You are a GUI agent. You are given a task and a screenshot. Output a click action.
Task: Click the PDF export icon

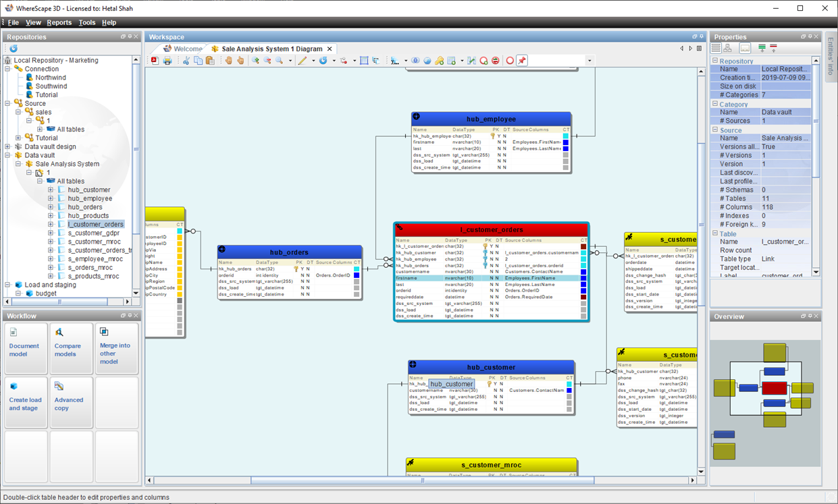(x=155, y=61)
